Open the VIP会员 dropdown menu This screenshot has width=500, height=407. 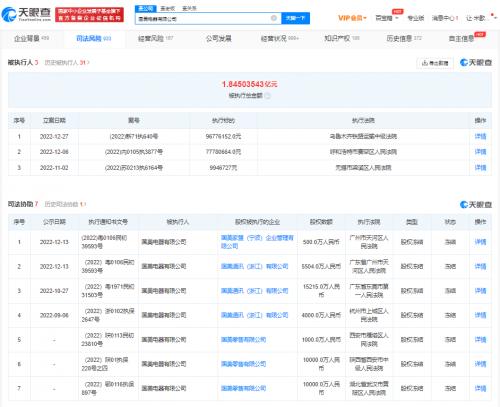[352, 18]
